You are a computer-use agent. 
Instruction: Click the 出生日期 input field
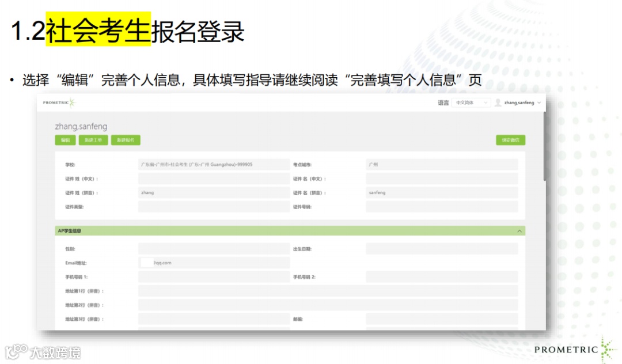[442, 249]
